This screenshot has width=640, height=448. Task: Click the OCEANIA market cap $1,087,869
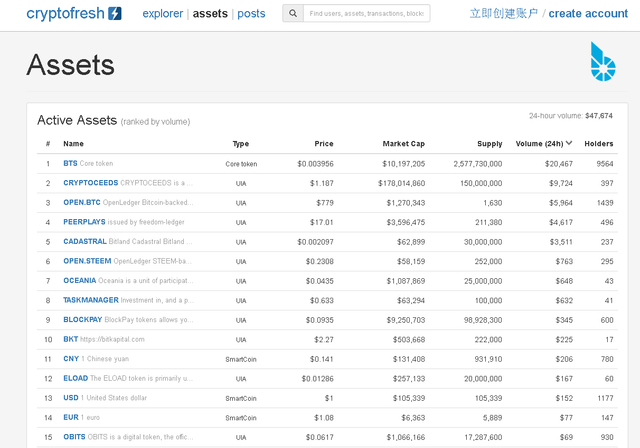click(x=406, y=281)
